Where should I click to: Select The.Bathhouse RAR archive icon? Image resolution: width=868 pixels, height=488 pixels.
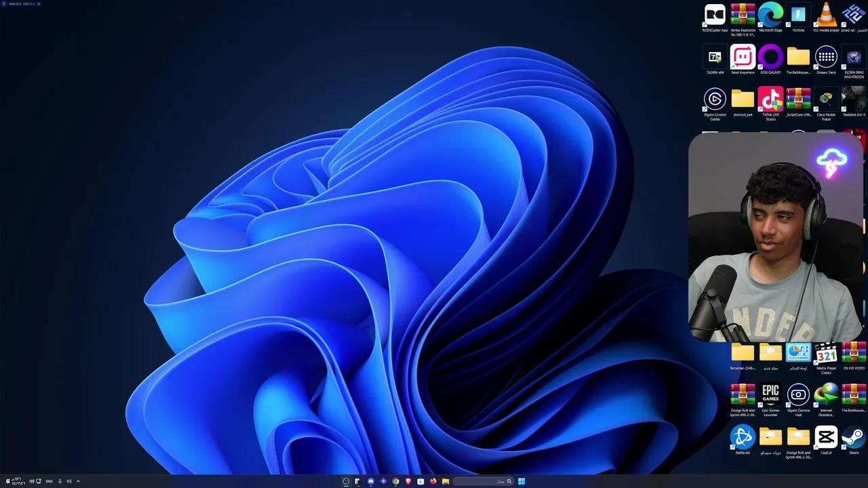click(x=854, y=398)
